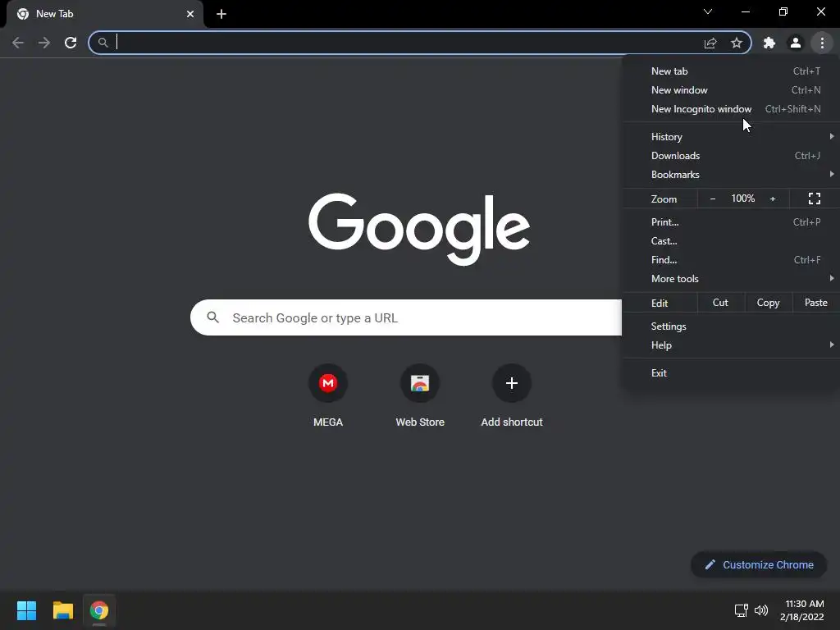Click the share page icon in address bar
The height and width of the screenshot is (630, 840).
[710, 43]
